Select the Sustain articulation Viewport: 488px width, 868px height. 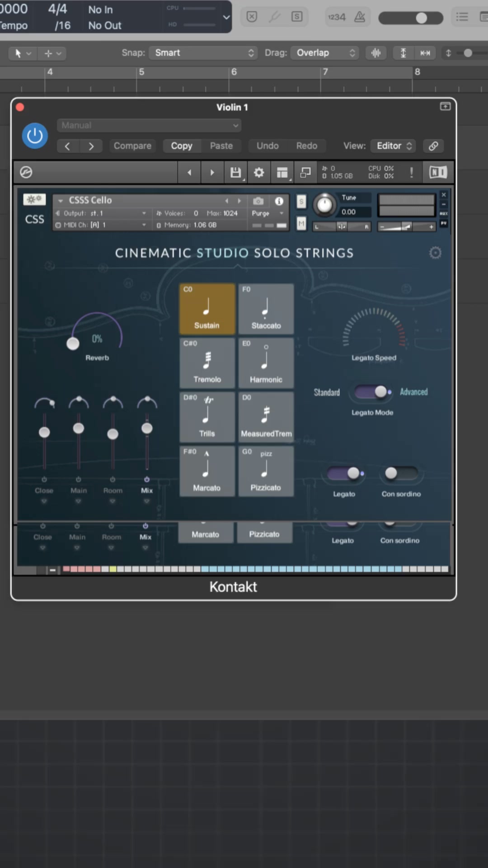pyautogui.click(x=207, y=309)
